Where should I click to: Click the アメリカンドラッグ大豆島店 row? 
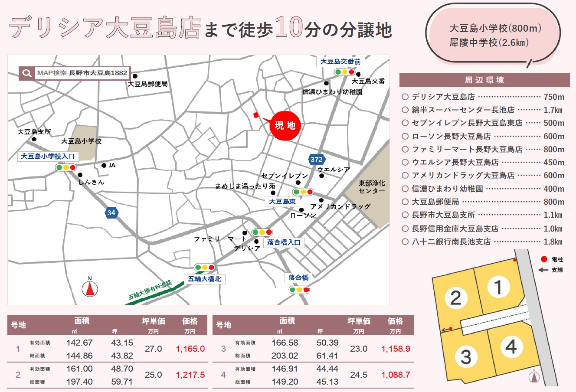point(484,175)
